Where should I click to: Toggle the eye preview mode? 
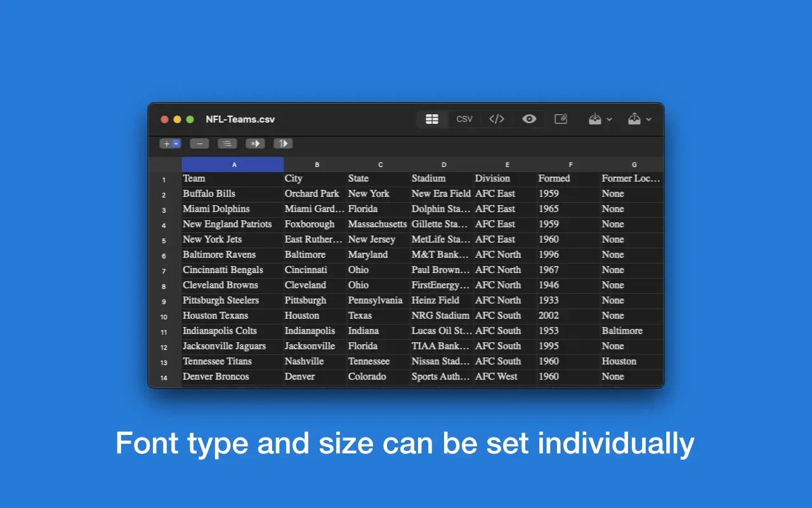click(x=529, y=119)
